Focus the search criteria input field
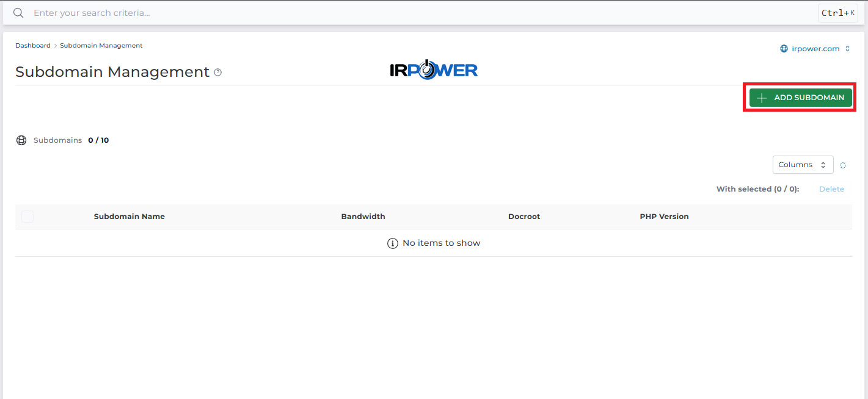The image size is (868, 399). [421, 13]
